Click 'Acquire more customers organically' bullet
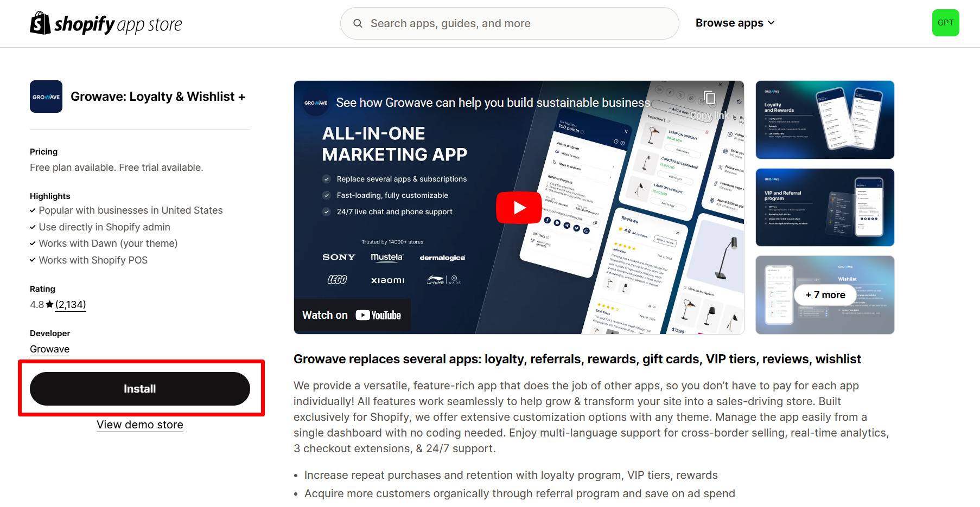Screen dimensions: 980x507 tap(520, 493)
